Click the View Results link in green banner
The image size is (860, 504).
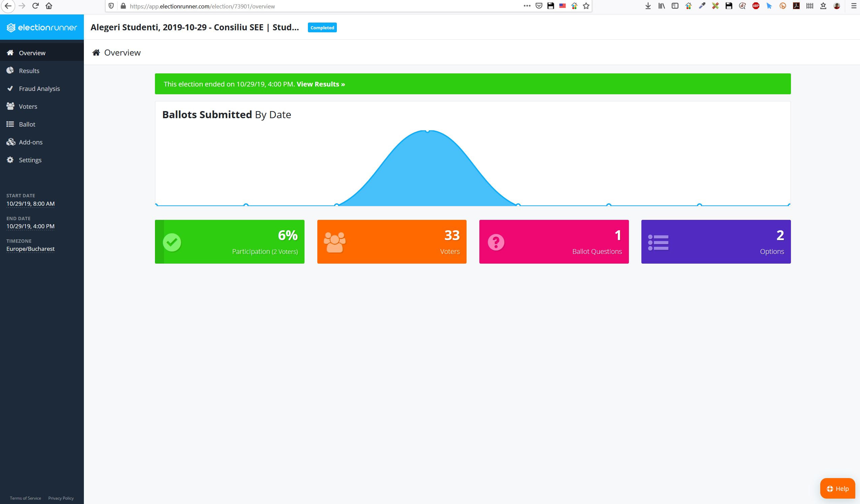coord(320,84)
